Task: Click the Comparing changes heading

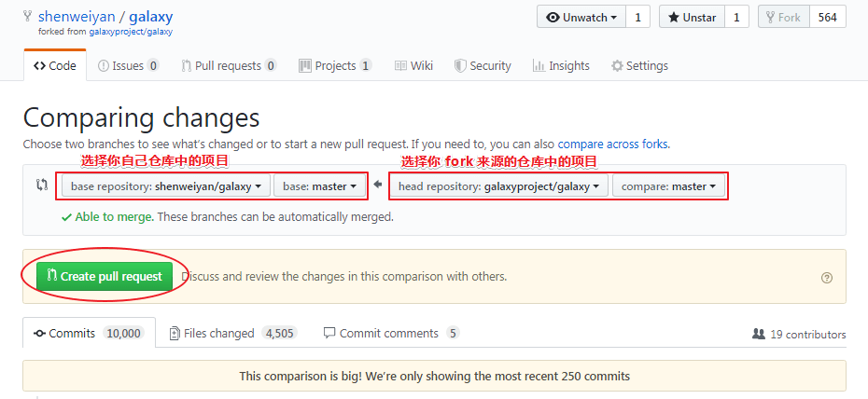Action: tap(141, 117)
